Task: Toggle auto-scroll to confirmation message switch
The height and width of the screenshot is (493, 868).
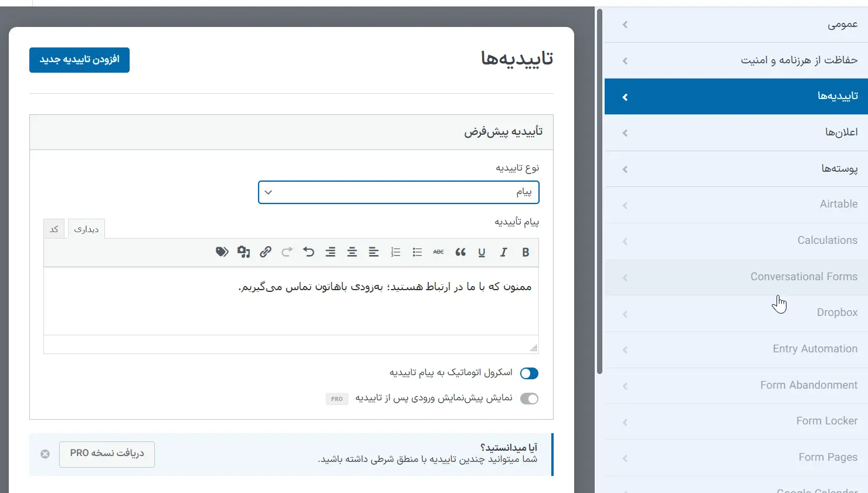Action: tap(529, 373)
